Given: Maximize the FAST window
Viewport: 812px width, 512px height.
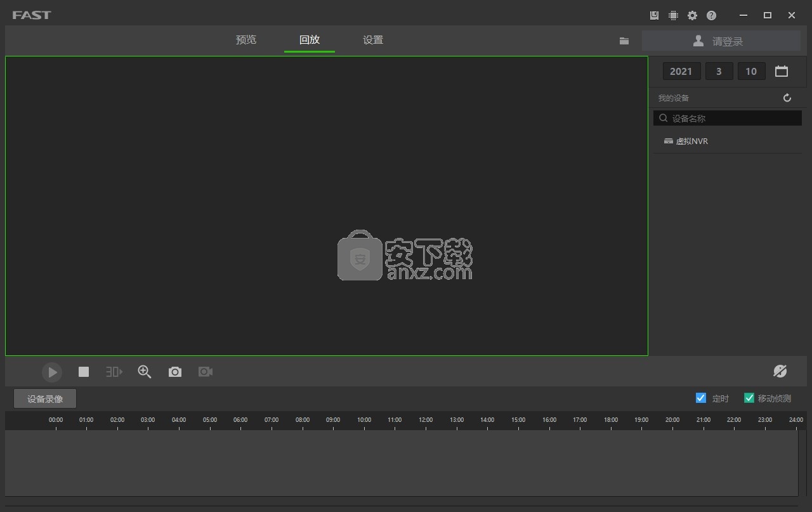Looking at the screenshot, I should pyautogui.click(x=768, y=15).
